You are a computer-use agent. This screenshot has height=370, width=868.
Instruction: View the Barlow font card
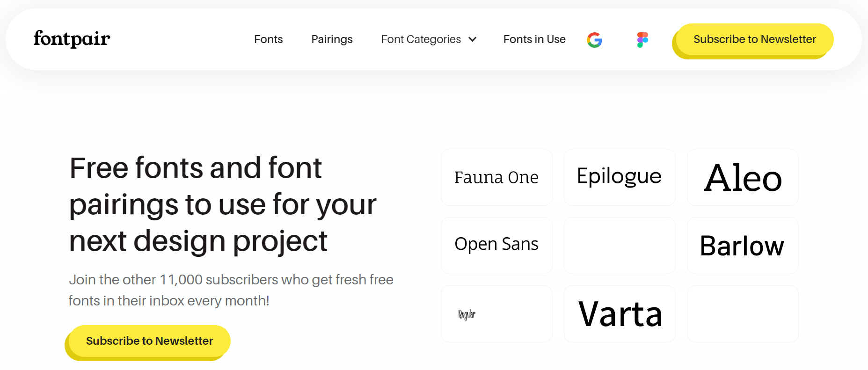pos(743,246)
